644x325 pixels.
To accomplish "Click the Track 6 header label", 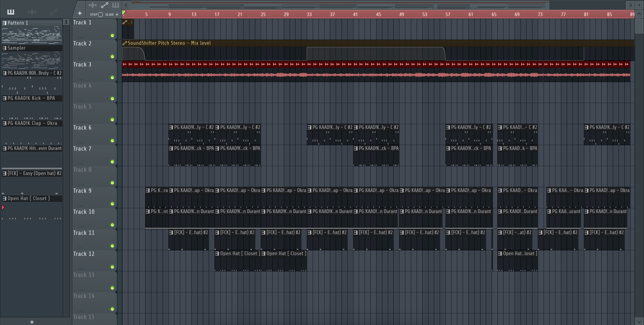I will [82, 128].
